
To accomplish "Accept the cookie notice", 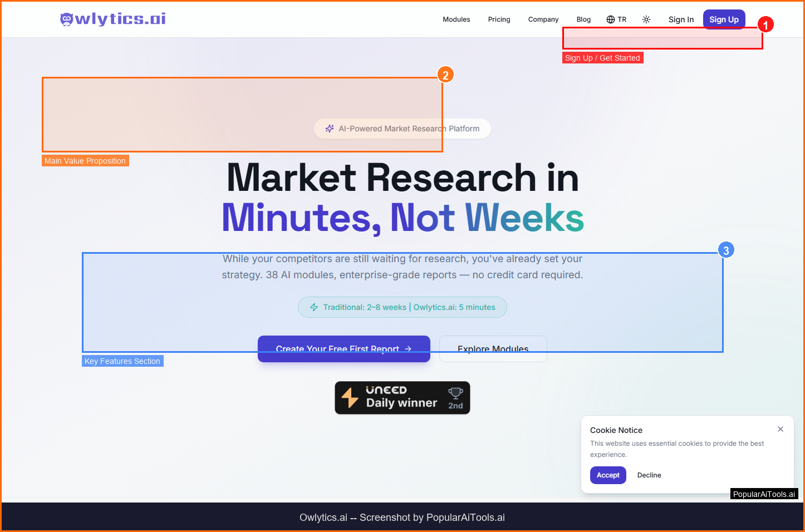I will 608,475.
